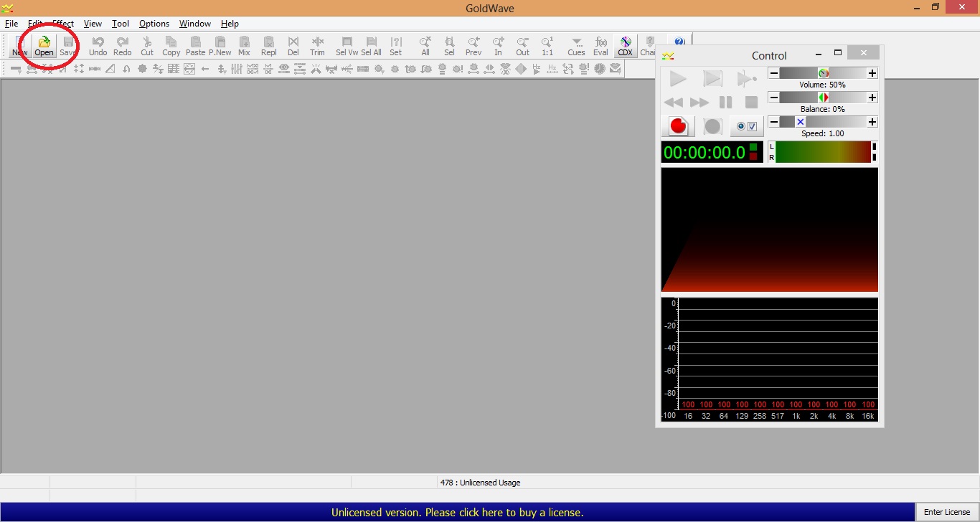The width and height of the screenshot is (980, 522).
Task: Start recording with the red Record button
Action: 678,126
